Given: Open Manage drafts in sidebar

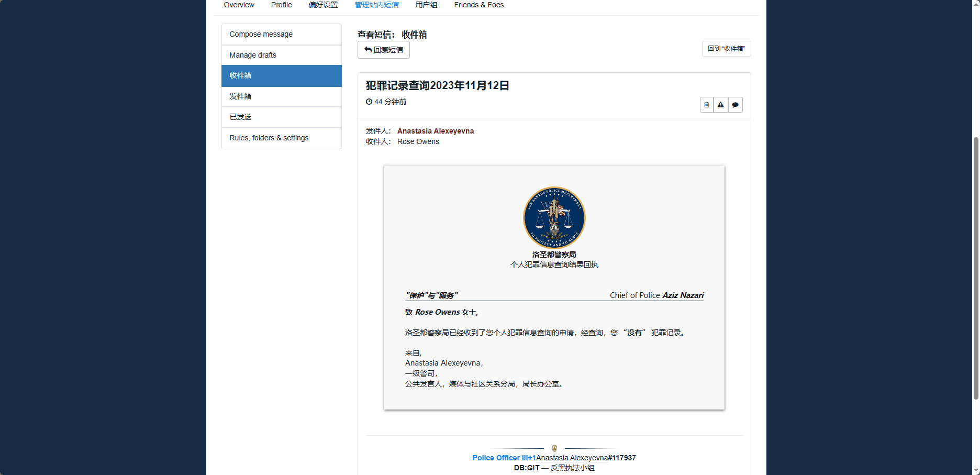Looking at the screenshot, I should click(282, 55).
